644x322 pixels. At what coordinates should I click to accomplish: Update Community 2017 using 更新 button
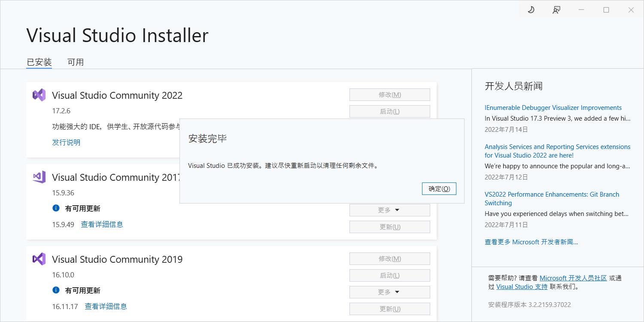[x=389, y=227]
